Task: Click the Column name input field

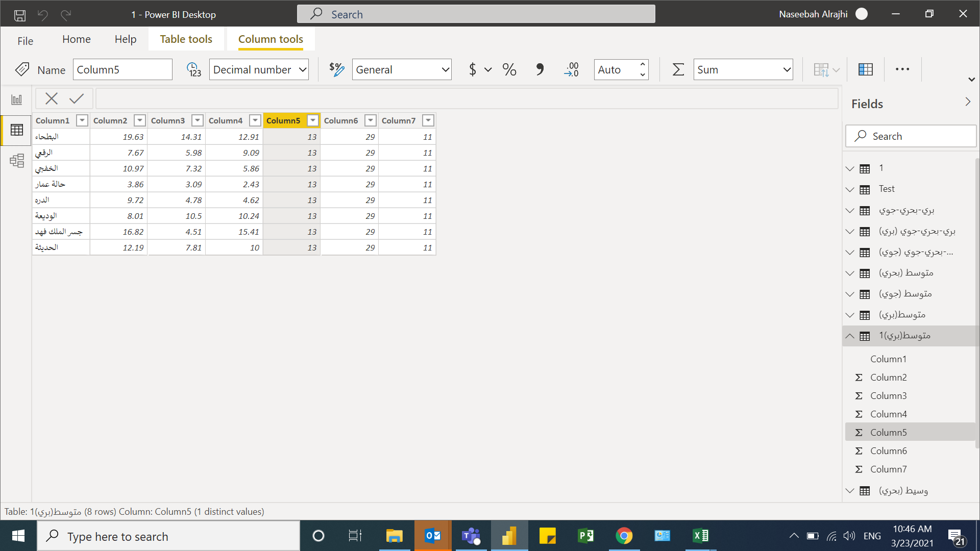Action: coord(122,69)
